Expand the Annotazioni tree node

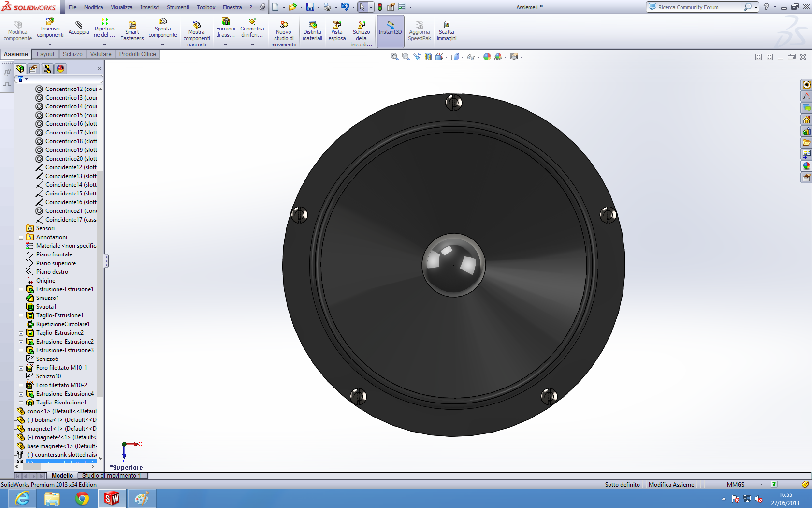21,238
